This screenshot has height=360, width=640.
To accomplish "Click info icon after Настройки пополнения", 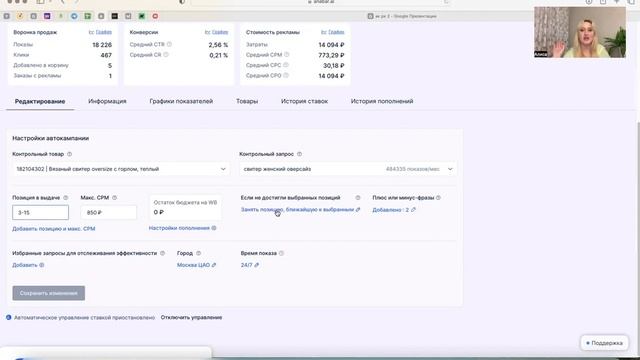I will pyautogui.click(x=214, y=228).
